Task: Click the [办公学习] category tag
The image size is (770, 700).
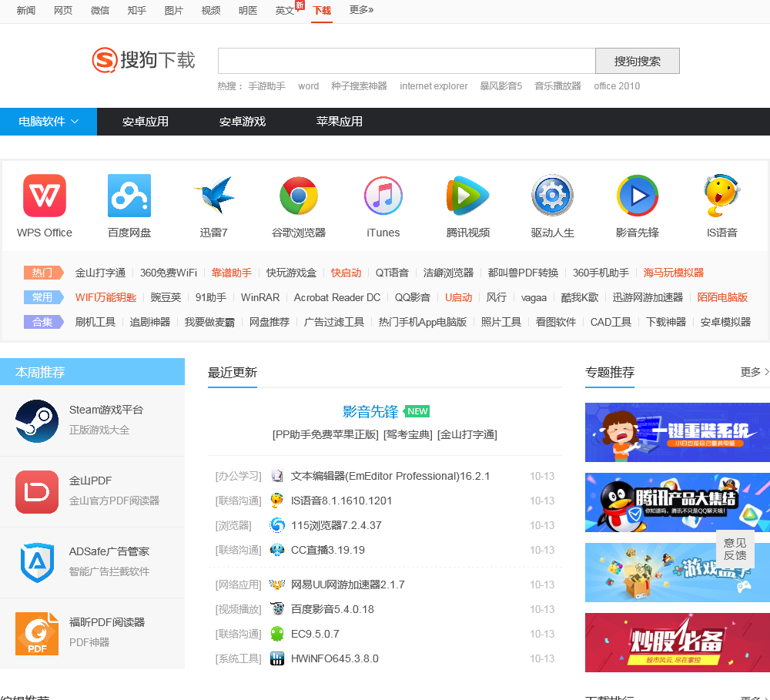Action: pyautogui.click(x=238, y=476)
